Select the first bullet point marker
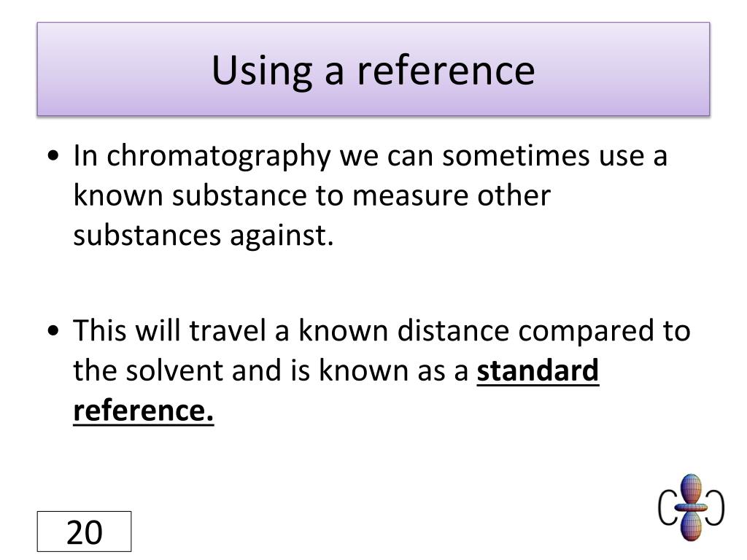The image size is (747, 560). (x=54, y=156)
